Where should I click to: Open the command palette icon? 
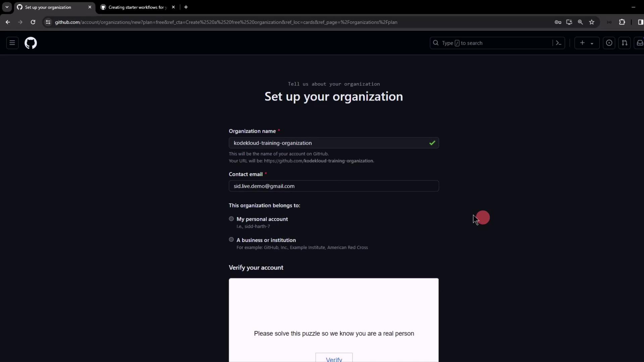(558, 43)
